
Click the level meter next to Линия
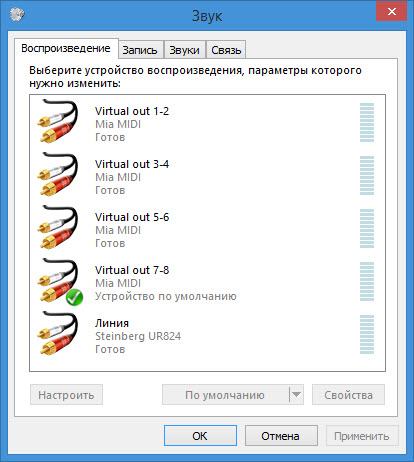367,334
